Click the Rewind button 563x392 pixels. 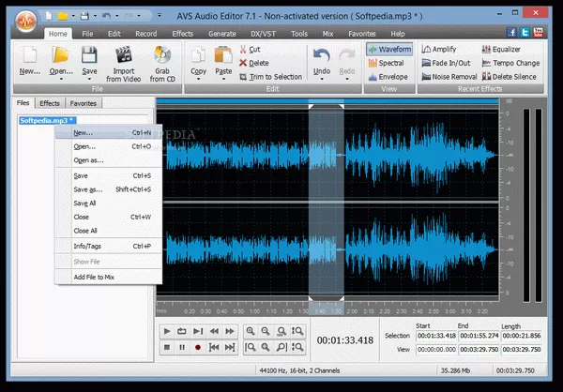(x=214, y=331)
